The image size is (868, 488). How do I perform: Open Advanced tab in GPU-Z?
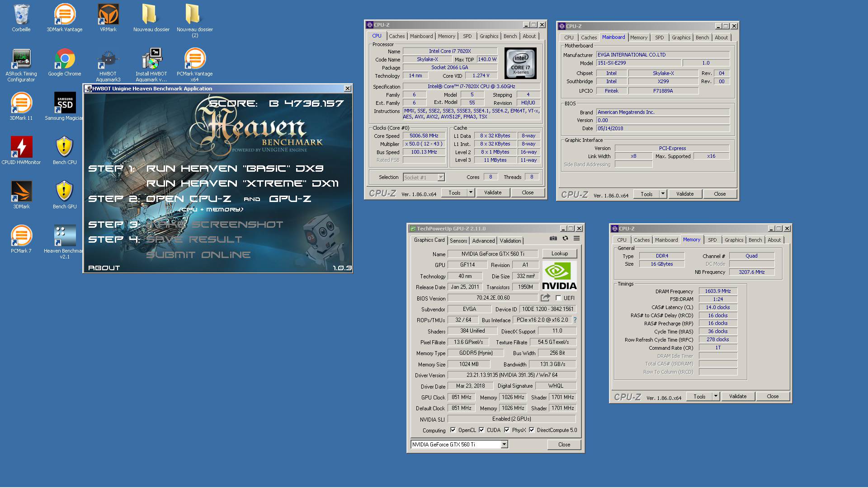point(483,241)
